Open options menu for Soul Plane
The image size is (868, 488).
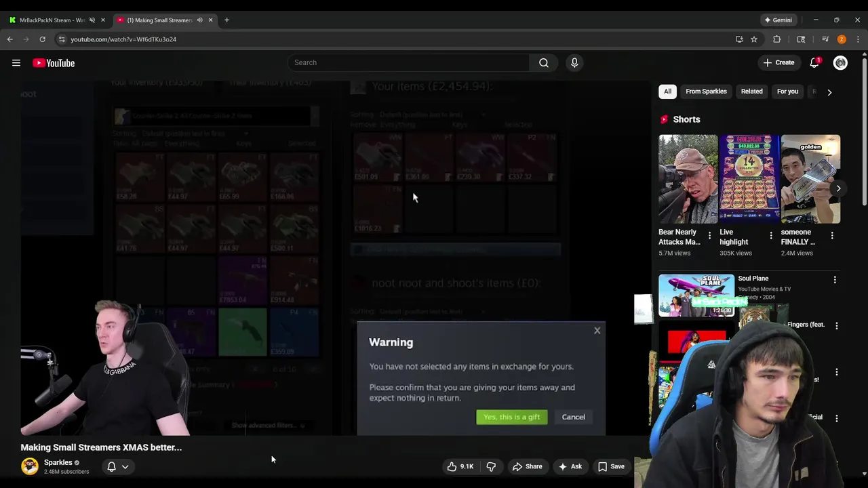(x=835, y=279)
